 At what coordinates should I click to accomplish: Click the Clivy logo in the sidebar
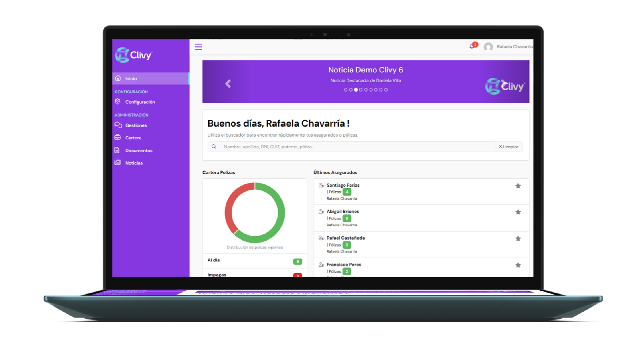pyautogui.click(x=134, y=55)
